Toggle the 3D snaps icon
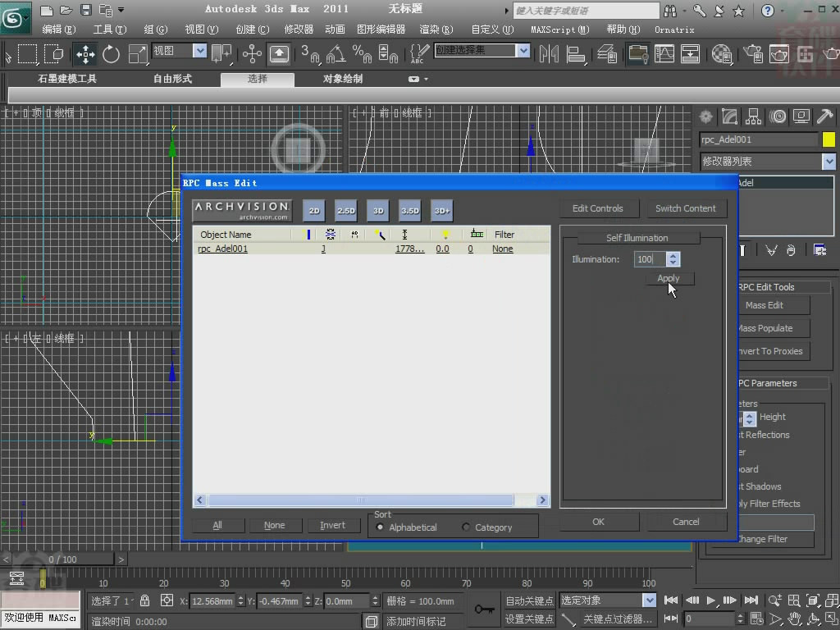Screen dimensions: 840x630 (x=310, y=54)
